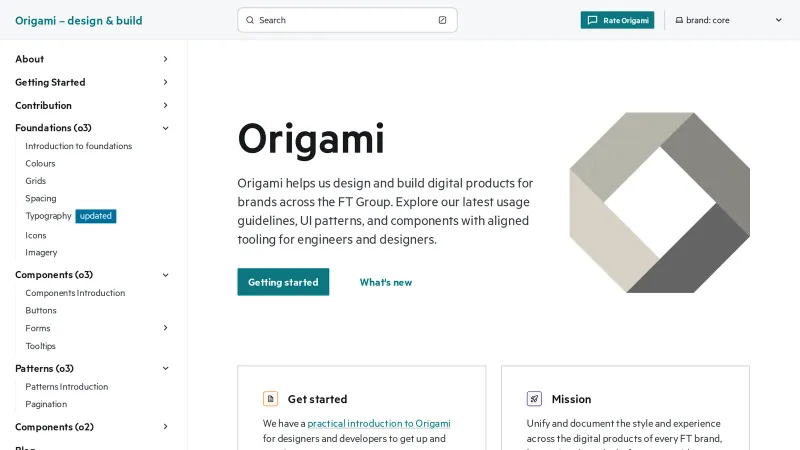Screen dimensions: 800x450
Task: Expand the About section
Action: click(165, 59)
